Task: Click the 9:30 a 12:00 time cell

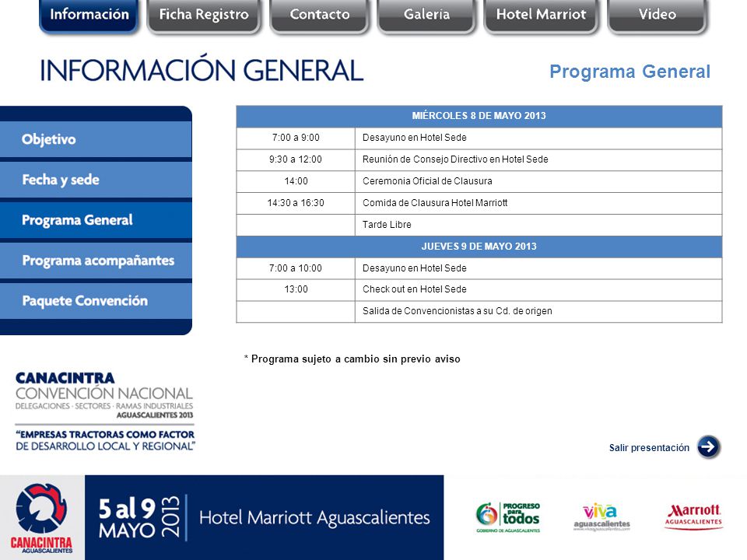Action: (x=296, y=159)
